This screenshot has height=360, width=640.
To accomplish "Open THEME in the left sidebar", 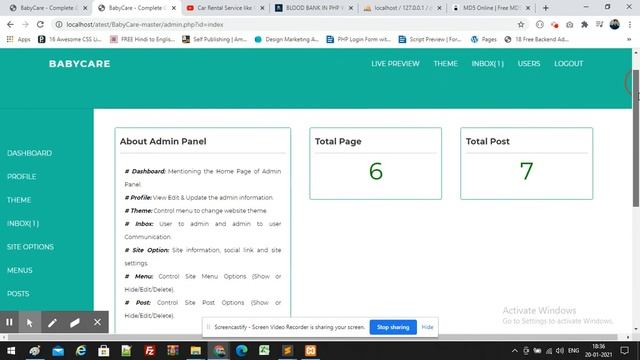I will (19, 200).
